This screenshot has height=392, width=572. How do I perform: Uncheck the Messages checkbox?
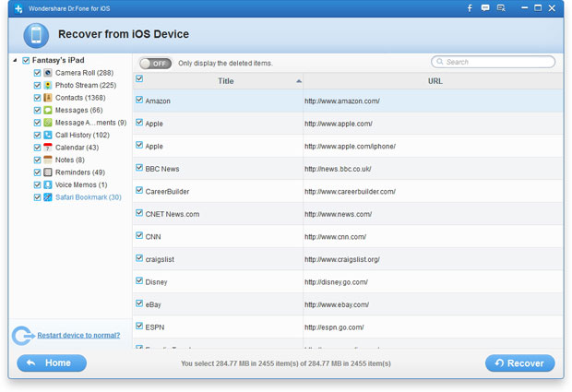point(37,110)
